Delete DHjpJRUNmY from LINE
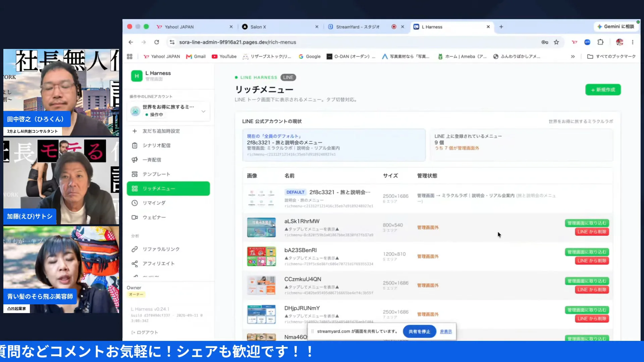The image size is (644, 362). click(x=592, y=319)
